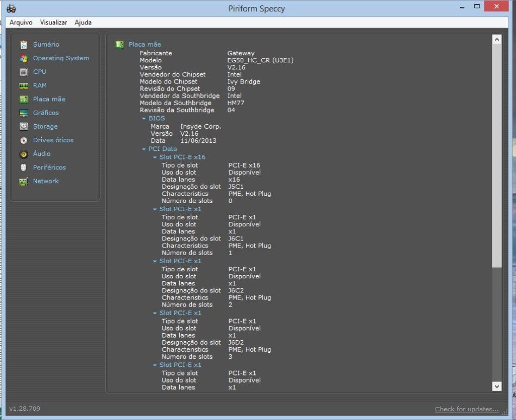Maximize the Speccy window

click(476, 7)
